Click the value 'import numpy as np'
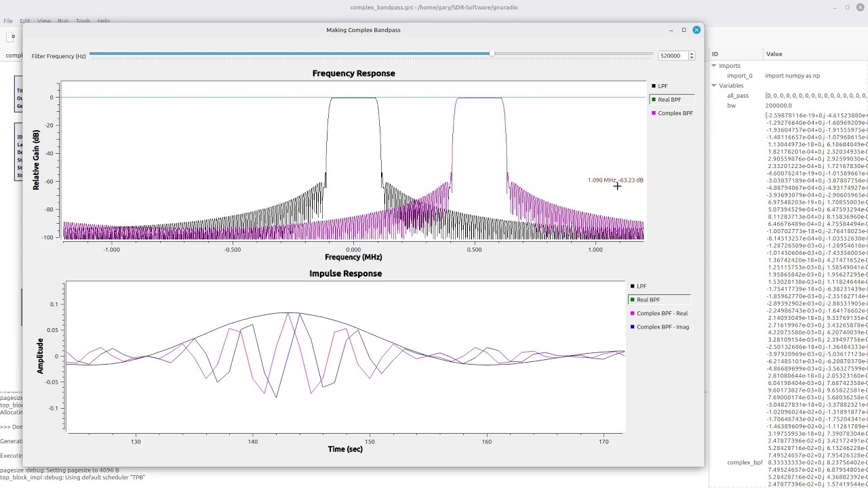868x488 pixels. click(792, 76)
